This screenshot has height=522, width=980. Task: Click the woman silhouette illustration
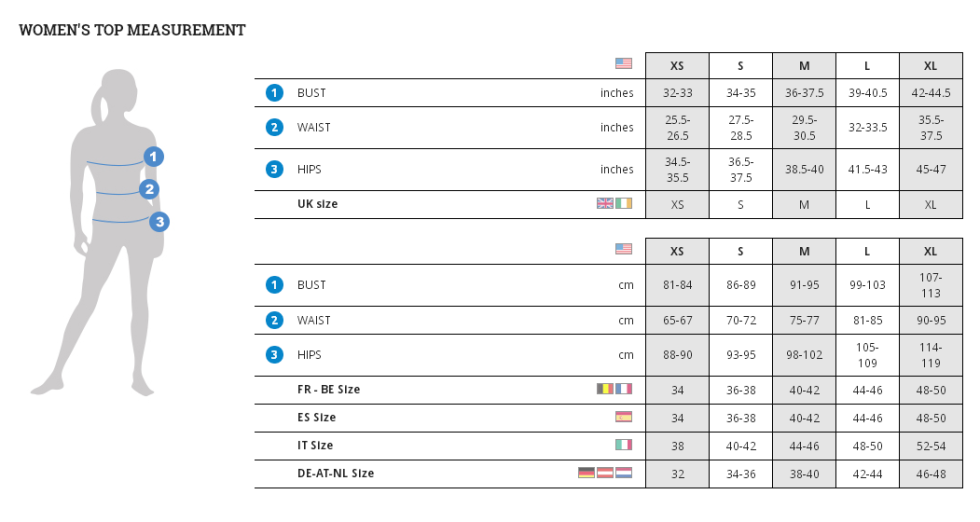(100, 233)
